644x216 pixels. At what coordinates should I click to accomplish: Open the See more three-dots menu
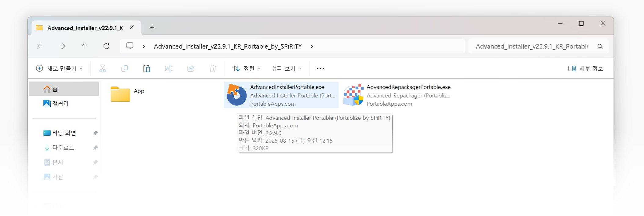[320, 69]
